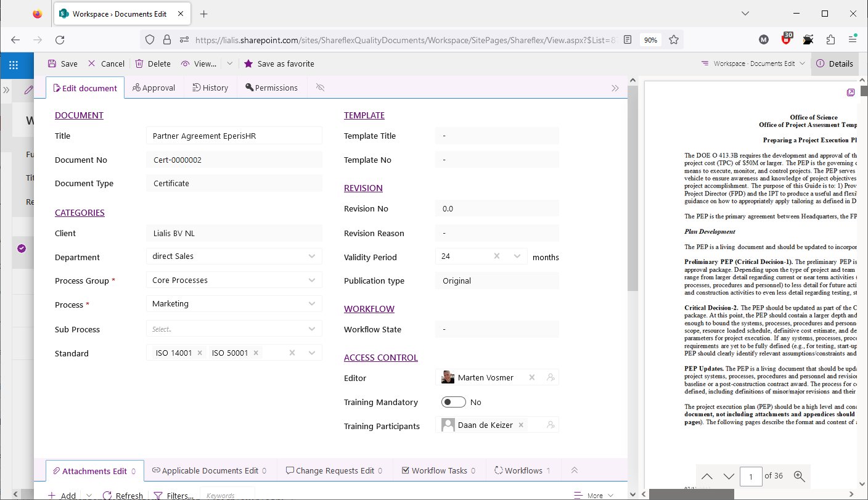Remove Marten Vosmer from Editor
The image size is (868, 500).
[532, 377]
